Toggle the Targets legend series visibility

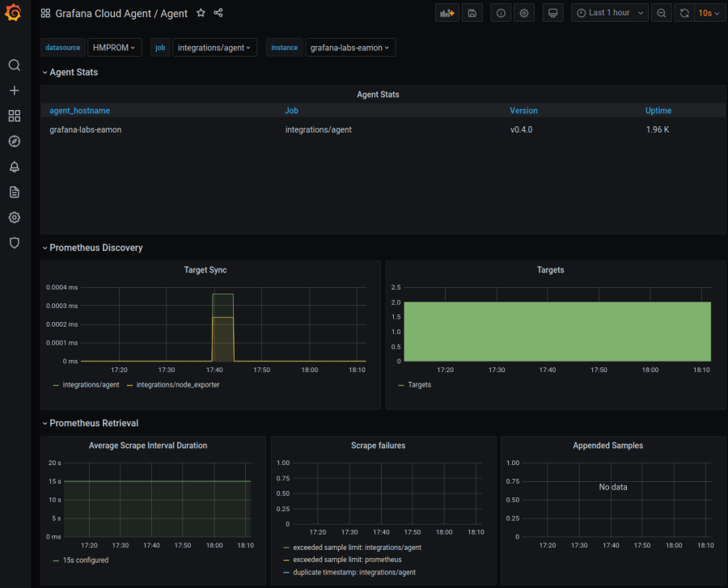pyautogui.click(x=419, y=385)
